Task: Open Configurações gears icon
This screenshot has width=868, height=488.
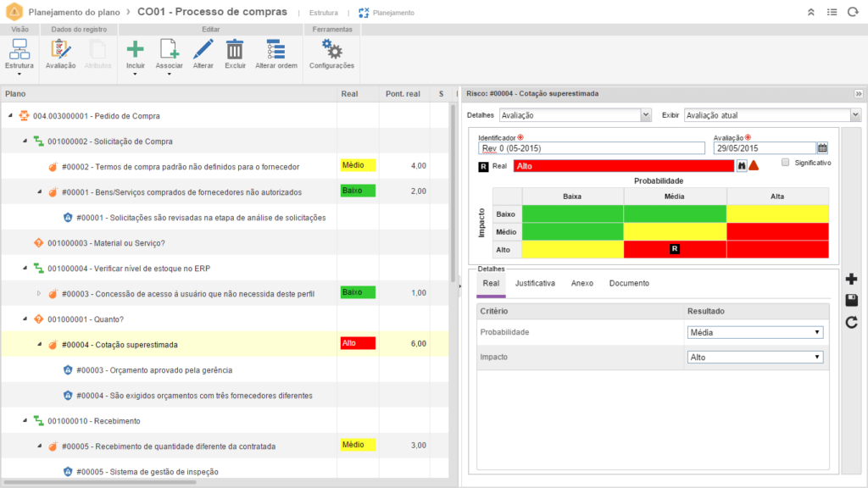Action: point(331,50)
